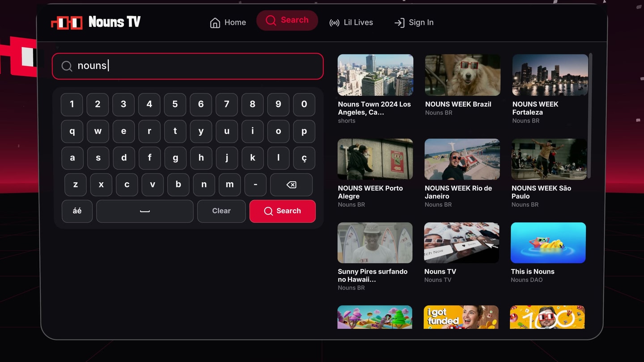Open the Sign In tab
The height and width of the screenshot is (362, 644).
(414, 22)
